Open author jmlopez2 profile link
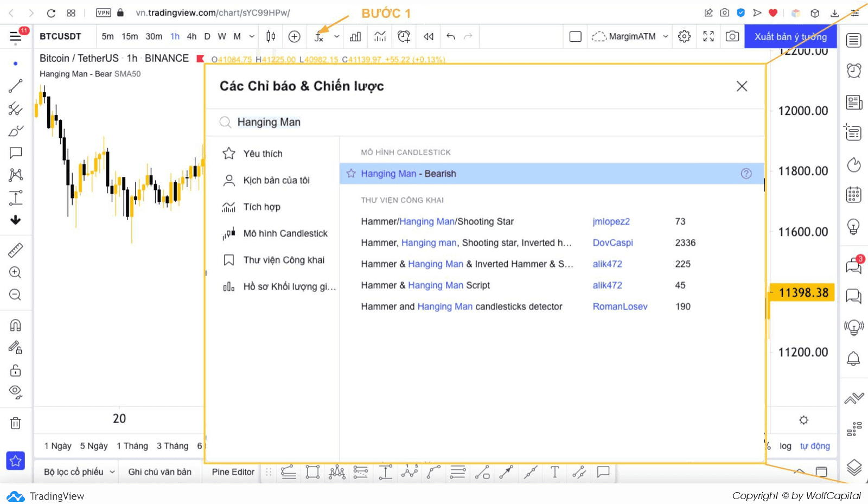Image resolution: width=868 pixels, height=504 pixels. tap(611, 221)
